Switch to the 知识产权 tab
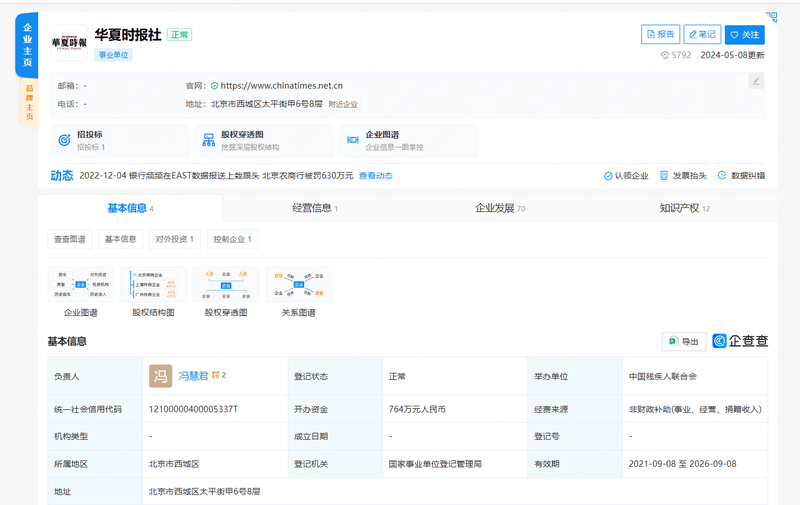 685,208
